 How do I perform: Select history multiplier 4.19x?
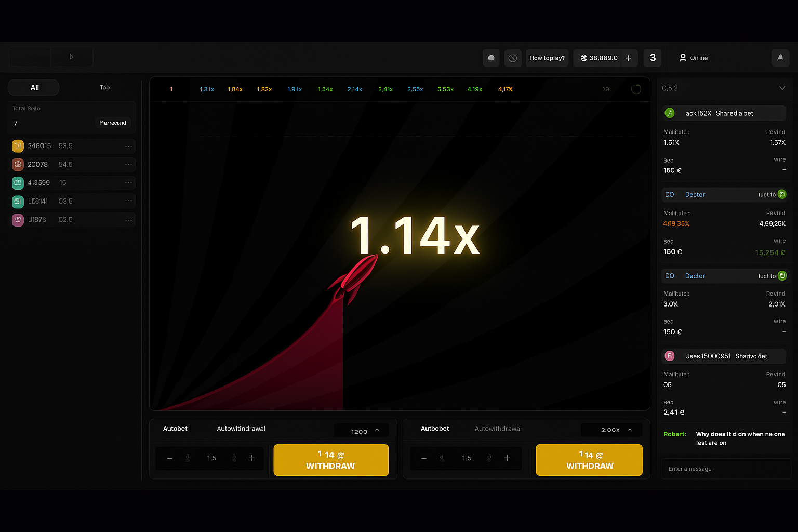click(475, 89)
